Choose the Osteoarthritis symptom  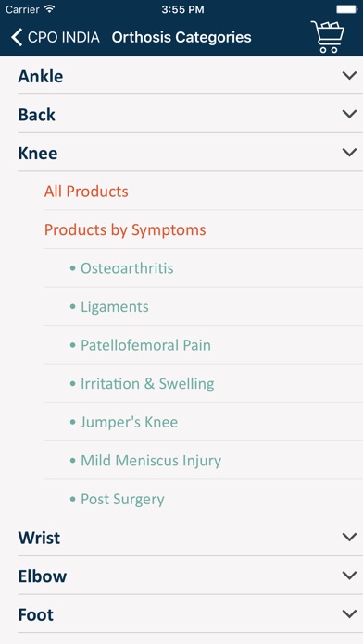tap(127, 268)
